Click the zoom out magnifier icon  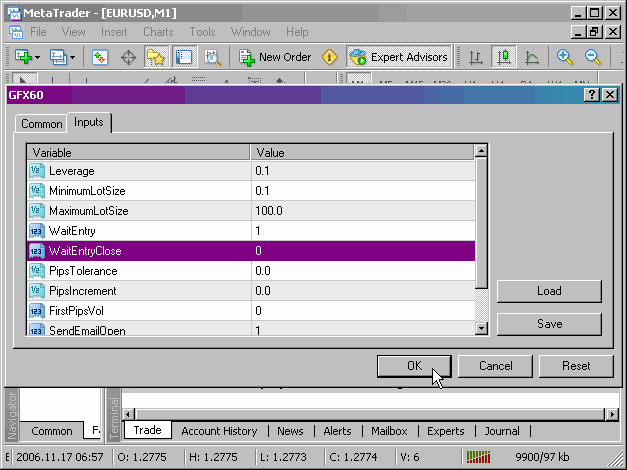(593, 57)
